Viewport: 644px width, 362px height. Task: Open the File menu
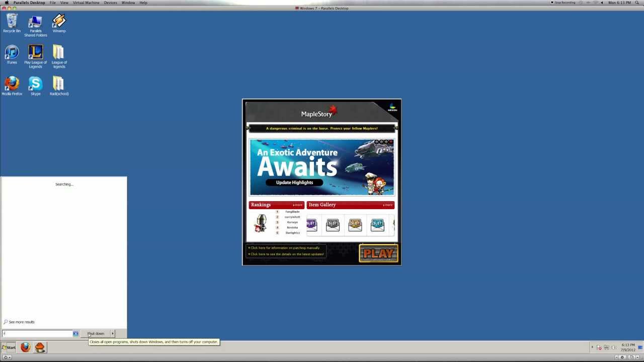click(x=52, y=3)
